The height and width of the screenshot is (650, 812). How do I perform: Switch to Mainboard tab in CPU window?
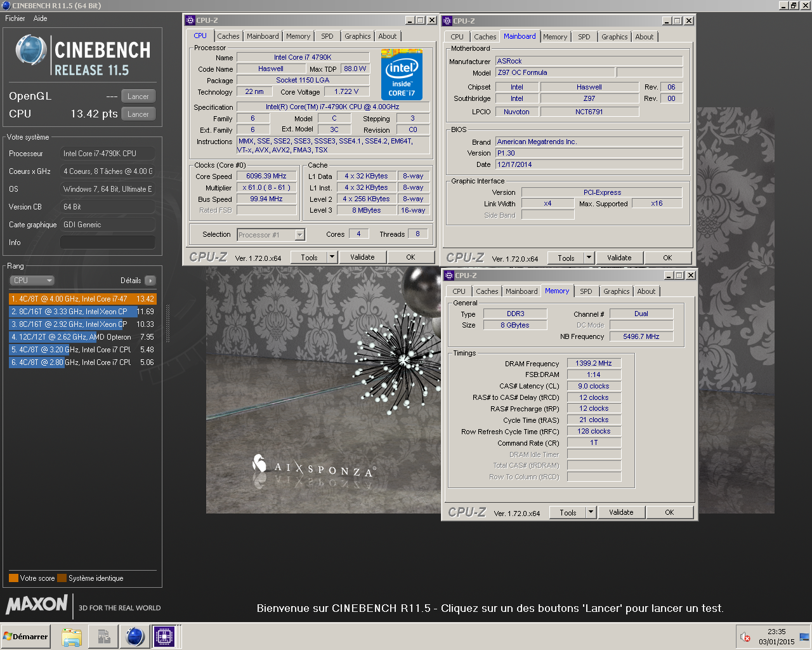coord(263,36)
